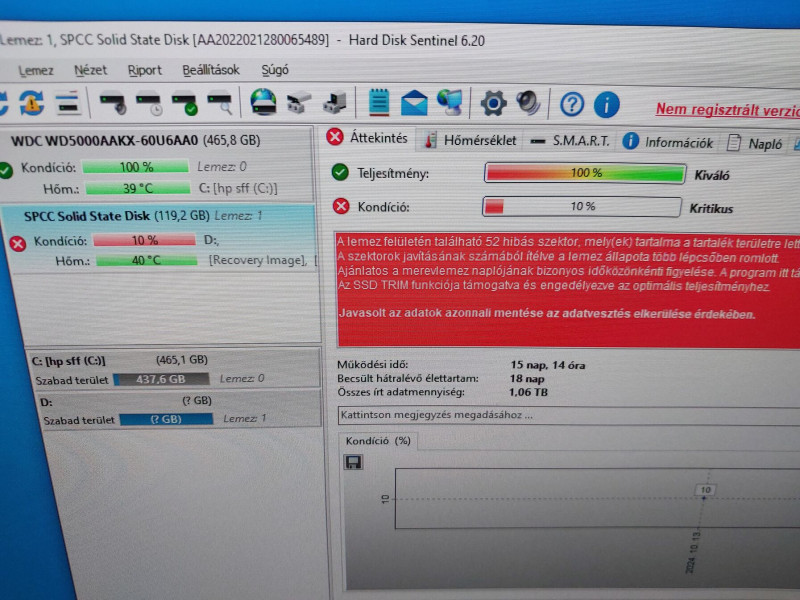Click the WDC Kondíció 100 % bar
The width and height of the screenshot is (800, 600).
(136, 166)
